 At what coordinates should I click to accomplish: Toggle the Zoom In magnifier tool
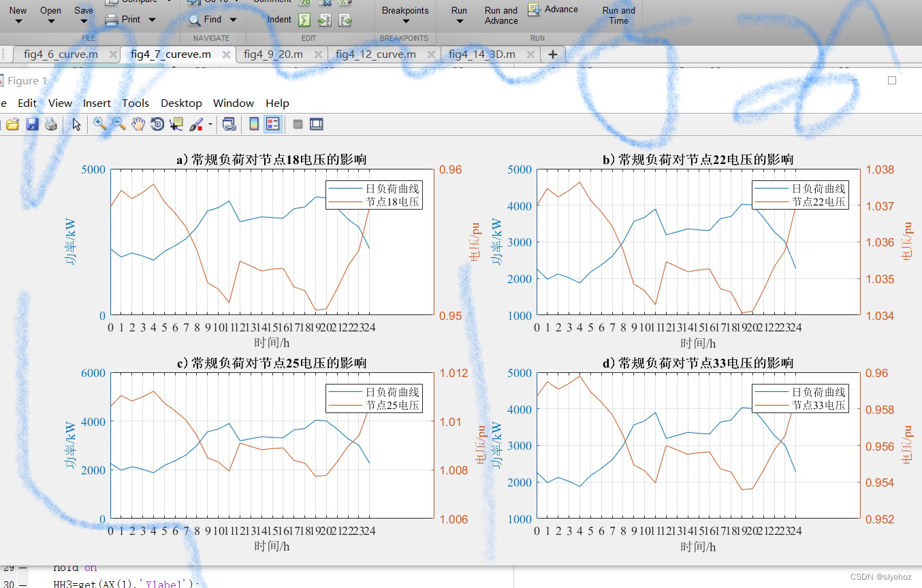(100, 124)
